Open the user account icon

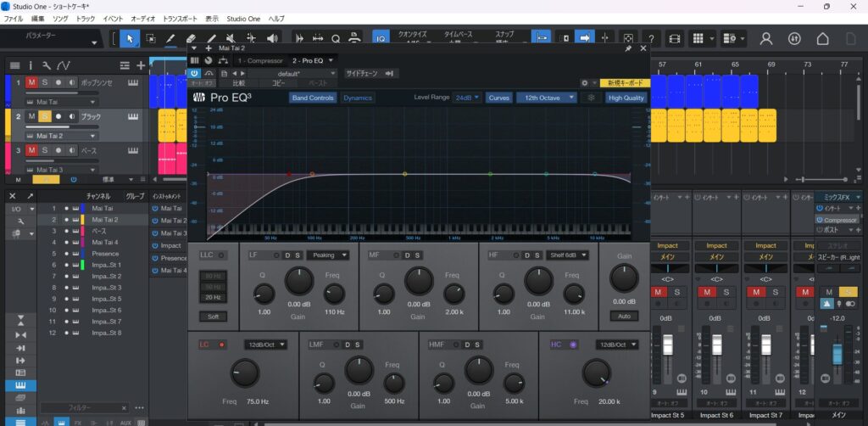click(x=766, y=39)
